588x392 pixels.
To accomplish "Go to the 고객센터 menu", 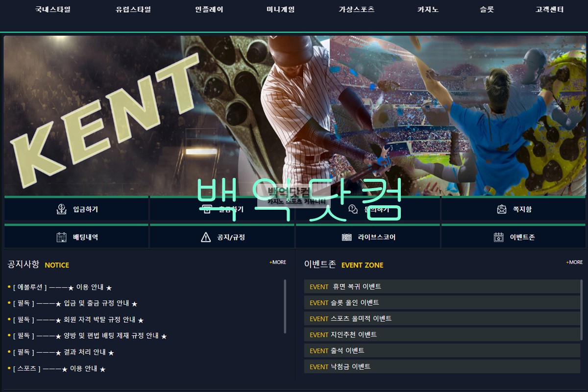I will (549, 9).
